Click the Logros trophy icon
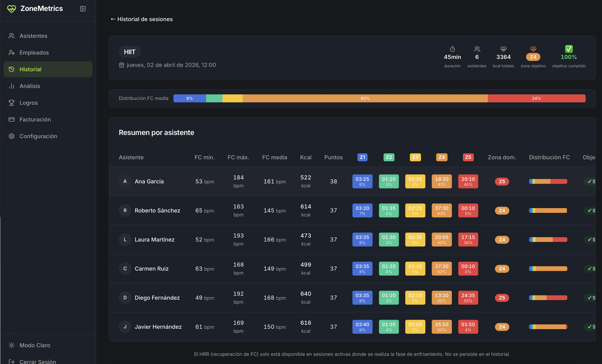 pyautogui.click(x=12, y=103)
